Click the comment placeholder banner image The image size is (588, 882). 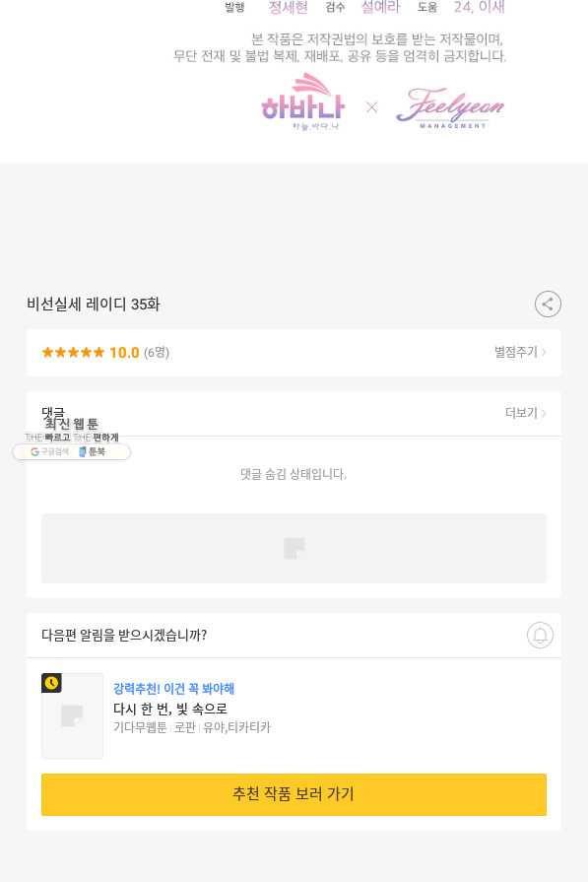pyautogui.click(x=294, y=549)
